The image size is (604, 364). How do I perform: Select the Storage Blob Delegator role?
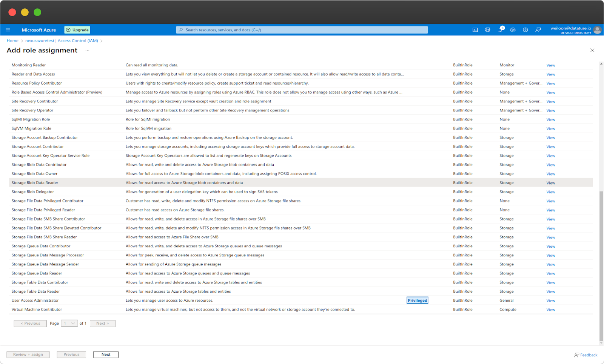coord(33,192)
